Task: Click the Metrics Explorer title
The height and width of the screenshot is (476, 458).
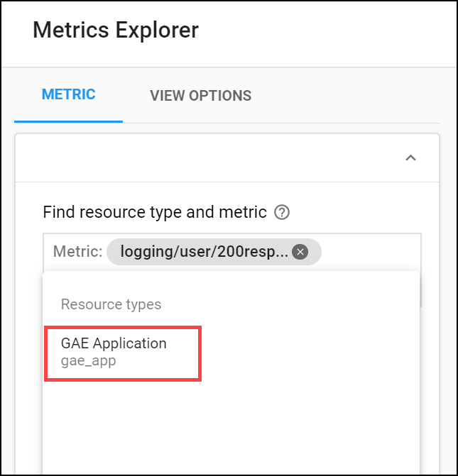Action: click(x=116, y=31)
